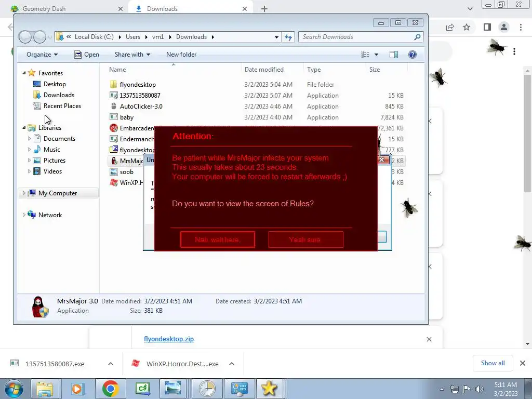Toggle Chrome side panel icon
This screenshot has width=532, height=399.
487,27
